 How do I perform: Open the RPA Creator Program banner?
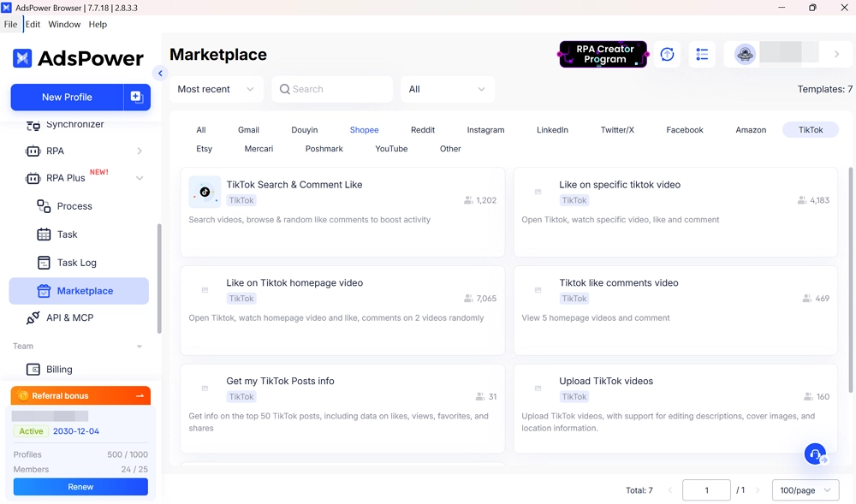point(603,55)
